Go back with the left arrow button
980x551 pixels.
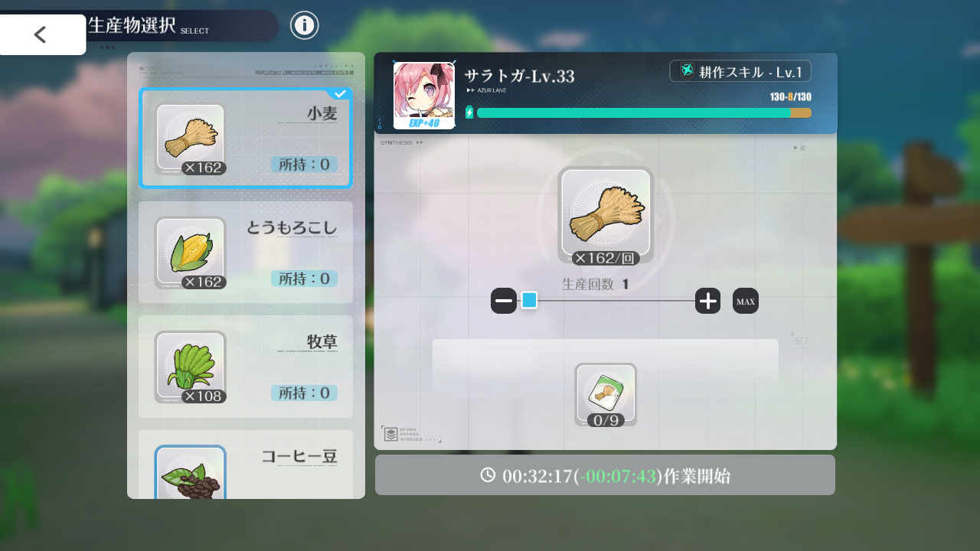coord(43,34)
